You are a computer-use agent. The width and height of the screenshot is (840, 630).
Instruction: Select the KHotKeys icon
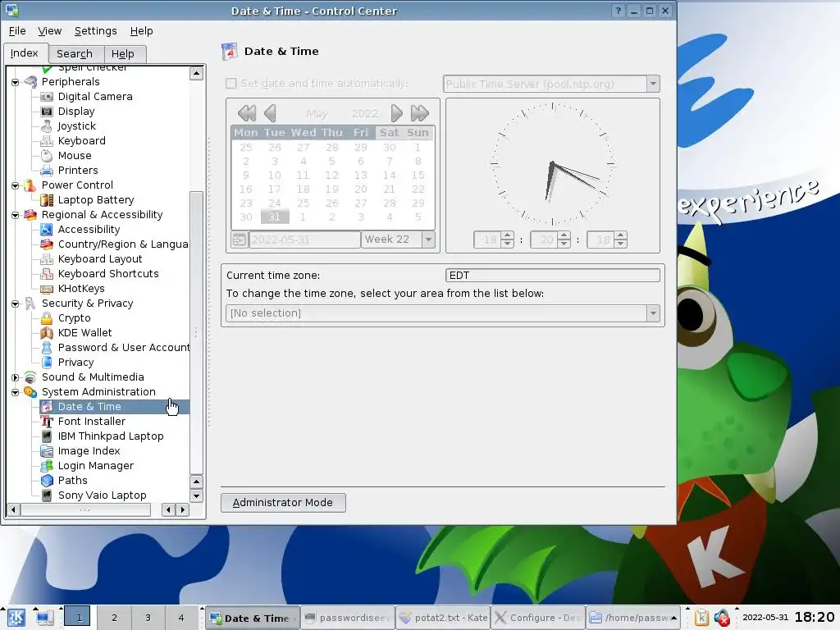point(47,289)
